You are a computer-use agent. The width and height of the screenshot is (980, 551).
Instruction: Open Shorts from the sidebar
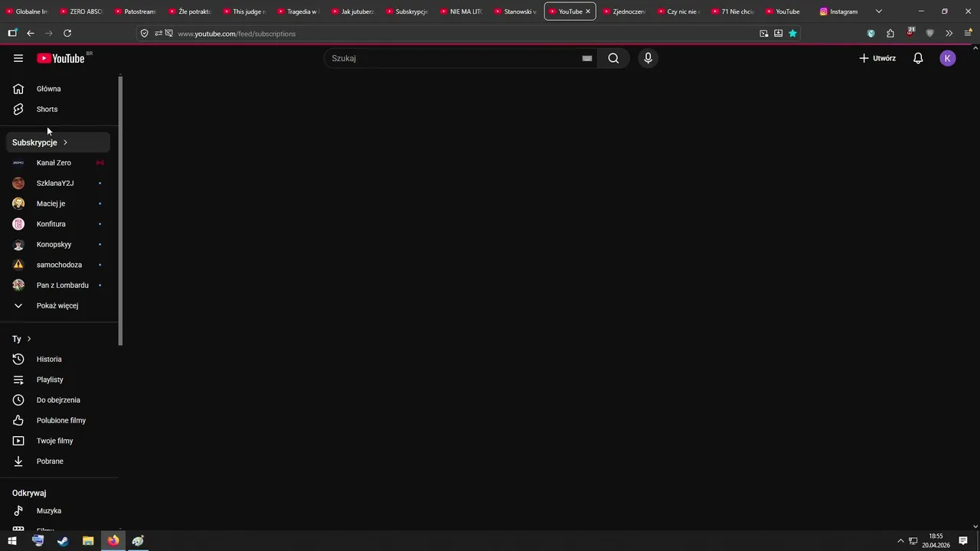[58, 109]
